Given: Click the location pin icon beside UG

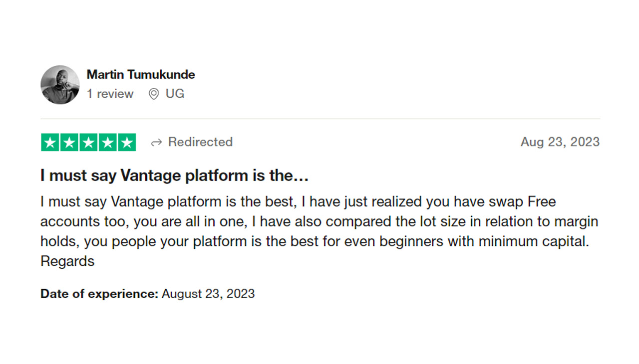Looking at the screenshot, I should click(154, 94).
